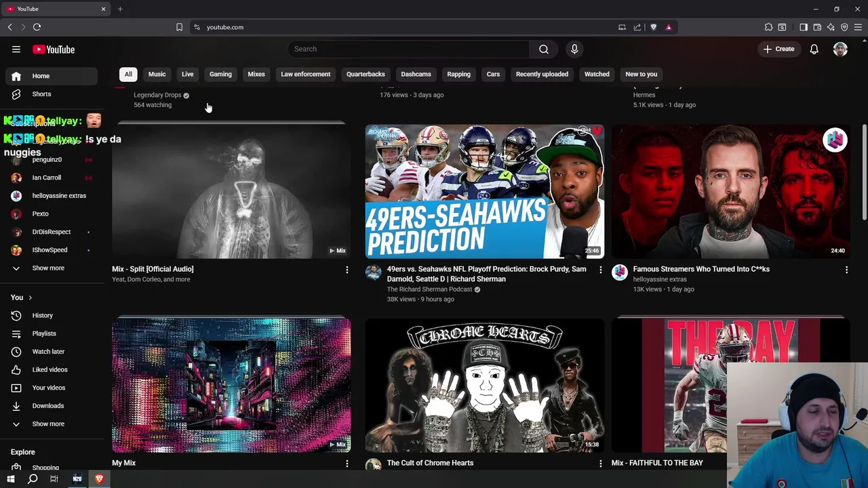This screenshot has height=488, width=868.
Task: Click the Brave Rewards triangle icon
Action: tap(669, 27)
